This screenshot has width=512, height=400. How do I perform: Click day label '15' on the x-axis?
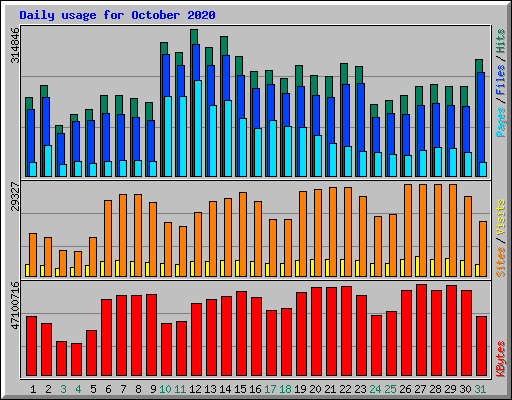point(240,389)
